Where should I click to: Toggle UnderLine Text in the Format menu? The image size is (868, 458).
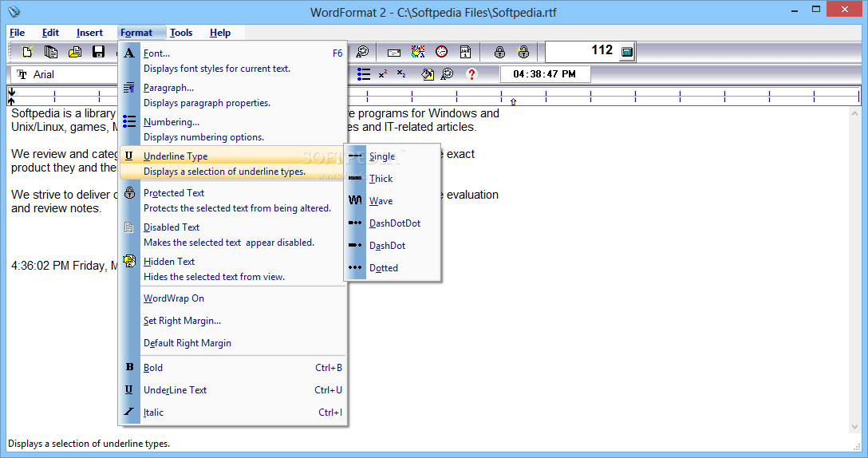click(233, 390)
